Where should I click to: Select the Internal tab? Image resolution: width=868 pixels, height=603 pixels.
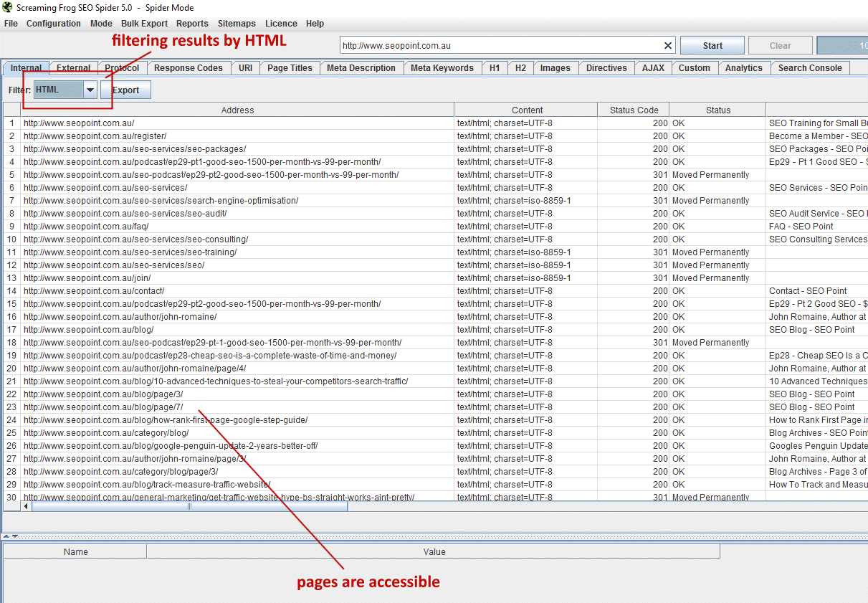point(26,68)
